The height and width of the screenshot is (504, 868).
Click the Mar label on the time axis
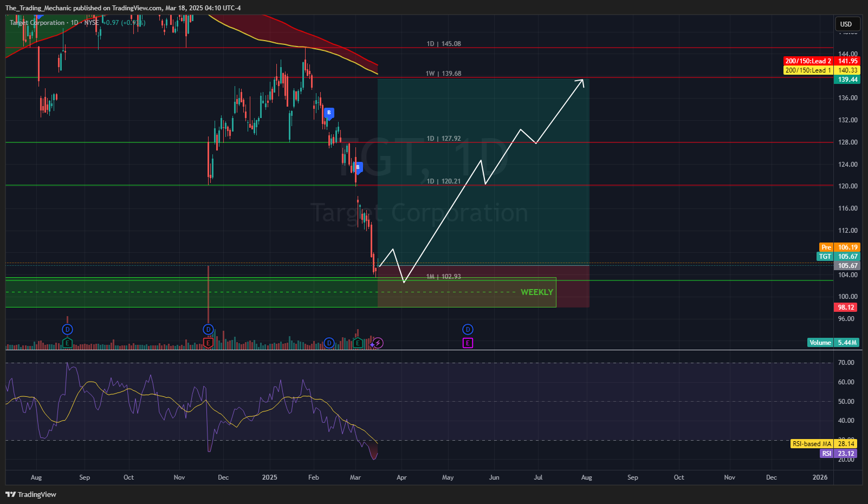click(x=355, y=477)
